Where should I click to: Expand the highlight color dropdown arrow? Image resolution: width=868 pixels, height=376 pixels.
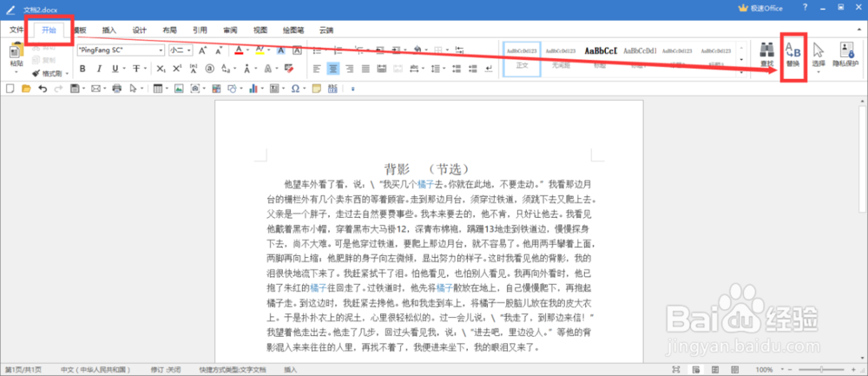(x=268, y=50)
